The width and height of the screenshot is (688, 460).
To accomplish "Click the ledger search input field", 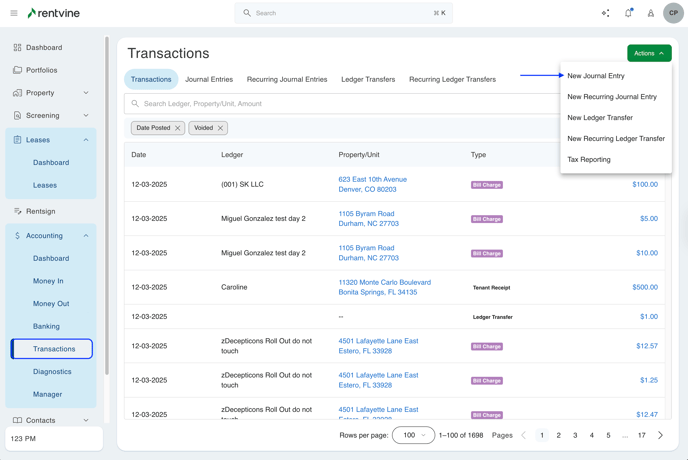I will pyautogui.click(x=340, y=104).
